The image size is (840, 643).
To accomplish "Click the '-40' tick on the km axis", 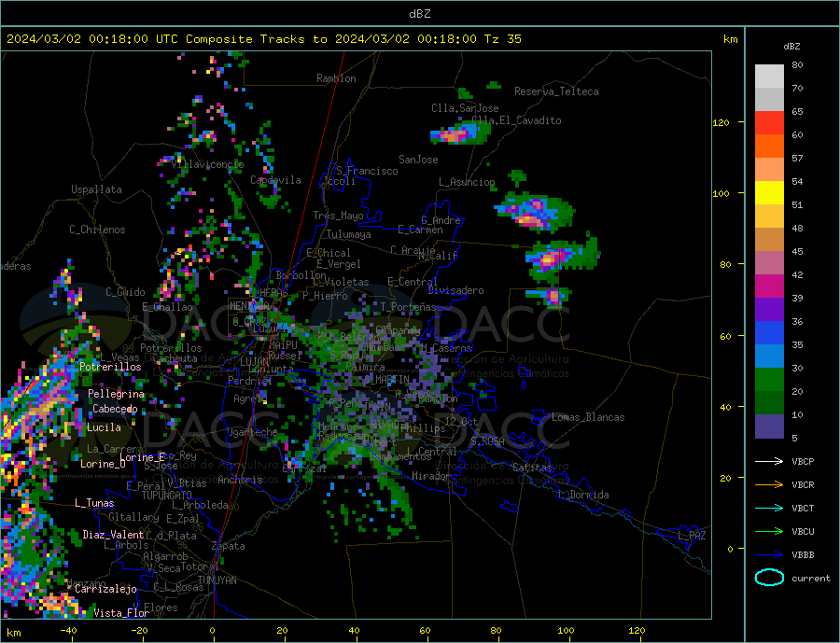I will [68, 631].
